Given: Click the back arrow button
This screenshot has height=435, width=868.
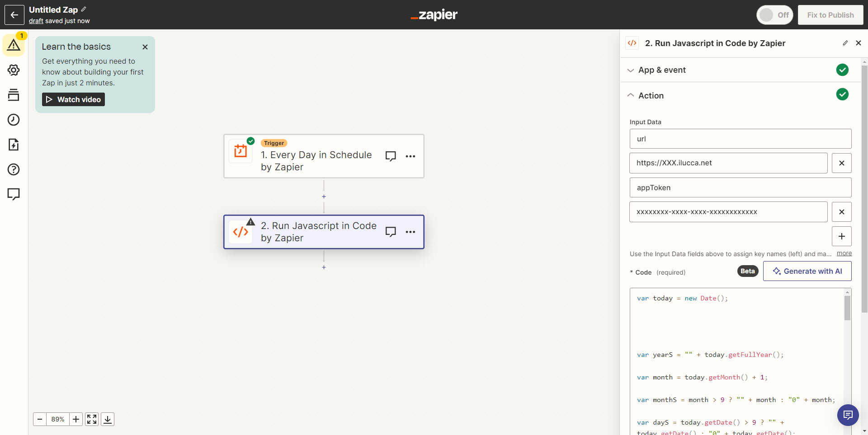Looking at the screenshot, I should [x=14, y=15].
